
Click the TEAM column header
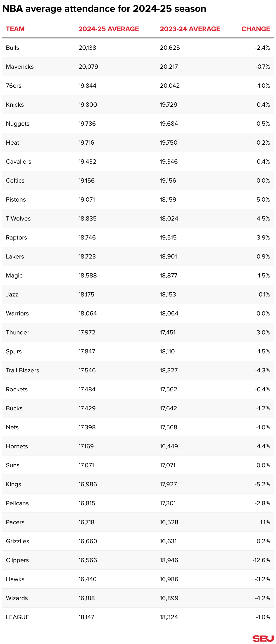[x=15, y=29]
